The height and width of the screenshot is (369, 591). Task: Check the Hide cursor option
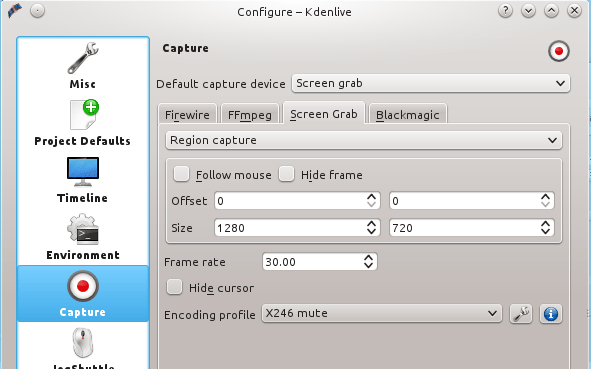tap(174, 287)
